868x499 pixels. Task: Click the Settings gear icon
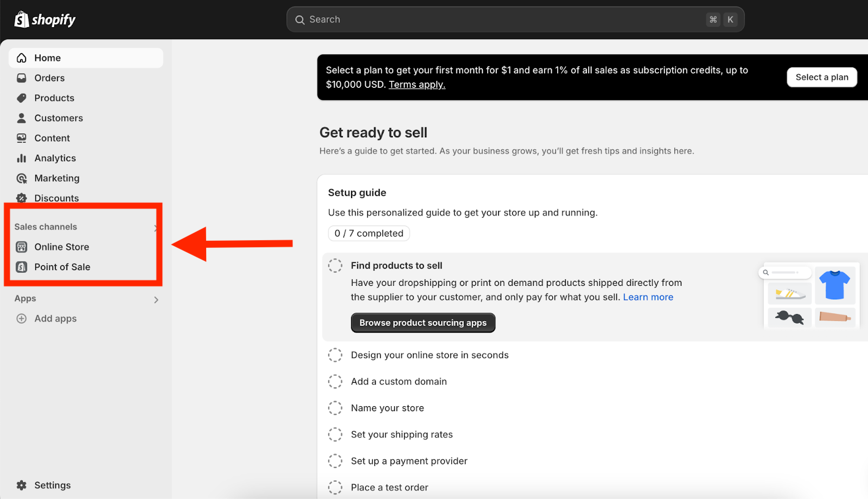pos(22,485)
